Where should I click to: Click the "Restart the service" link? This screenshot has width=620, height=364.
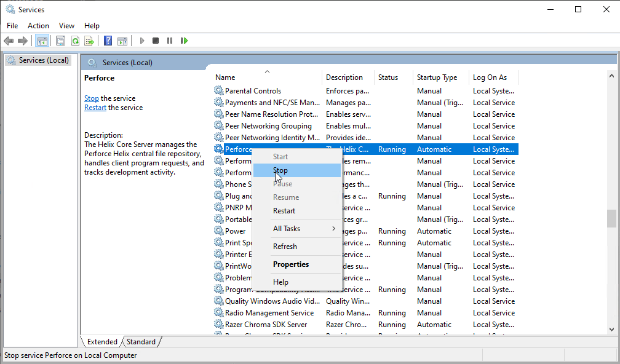click(95, 107)
